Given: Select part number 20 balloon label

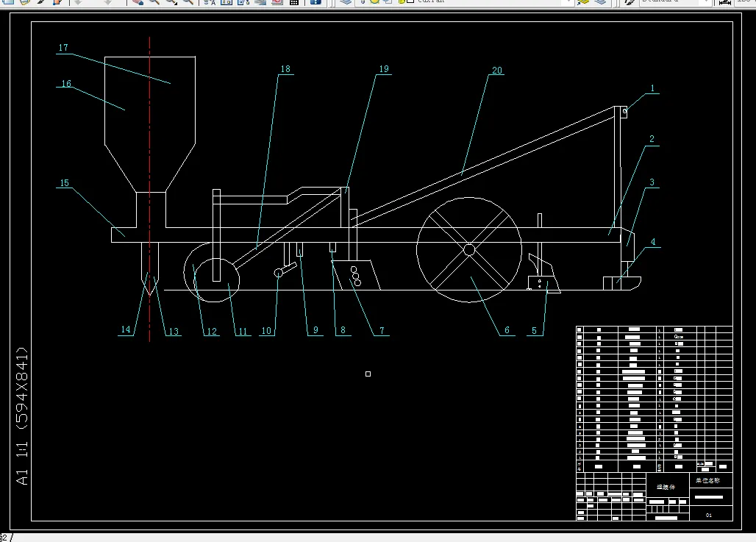Looking at the screenshot, I should pyautogui.click(x=497, y=71).
